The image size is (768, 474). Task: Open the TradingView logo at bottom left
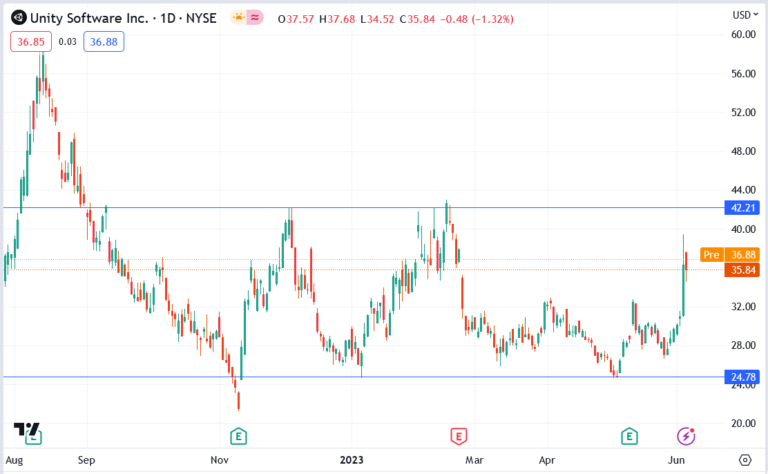click(28, 429)
